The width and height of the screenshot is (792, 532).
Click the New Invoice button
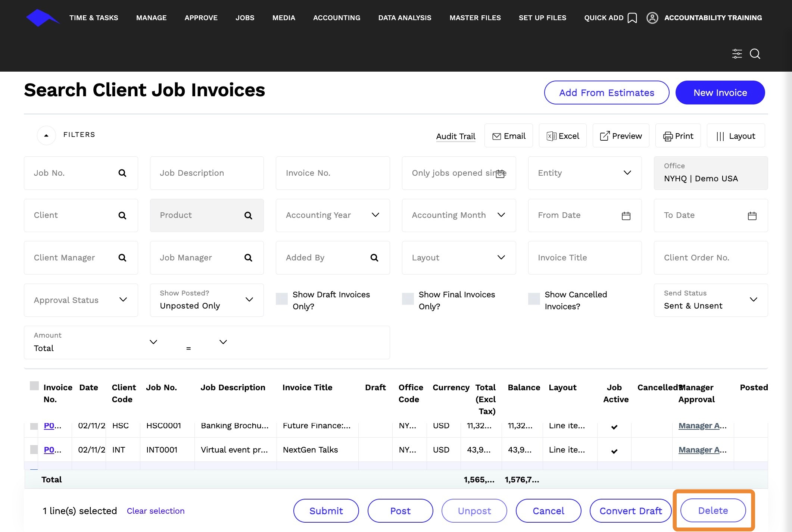(x=720, y=93)
